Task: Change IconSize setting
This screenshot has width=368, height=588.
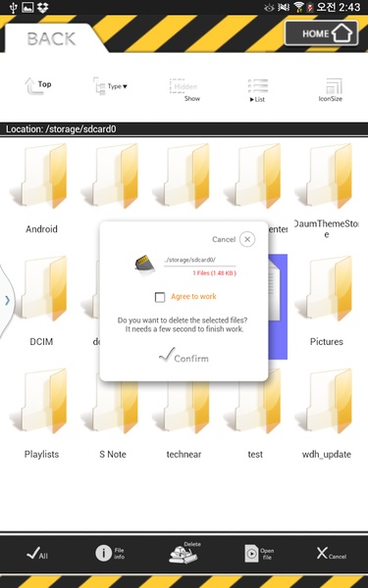Action: pyautogui.click(x=331, y=90)
